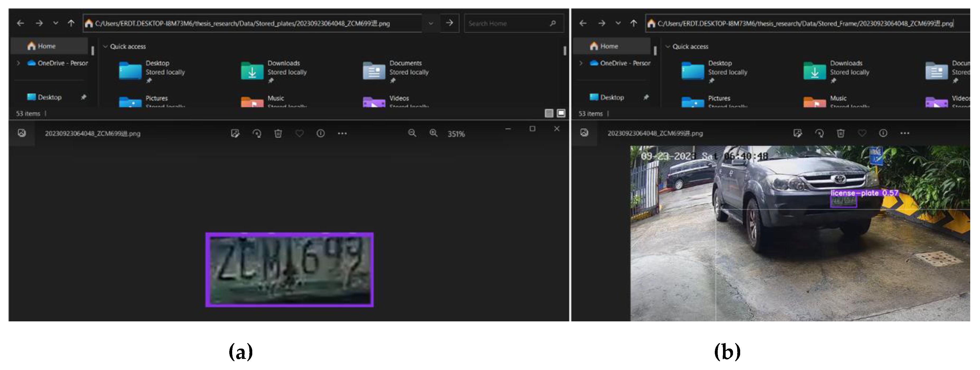Viewport: 980px width, 370px height.
Task: Open image info in left photo viewer
Action: click(321, 133)
